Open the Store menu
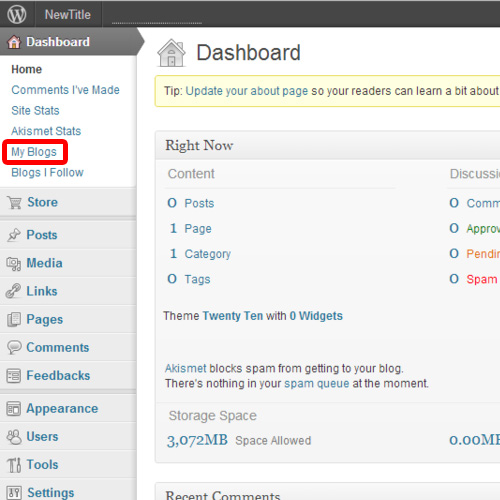 (x=68, y=202)
